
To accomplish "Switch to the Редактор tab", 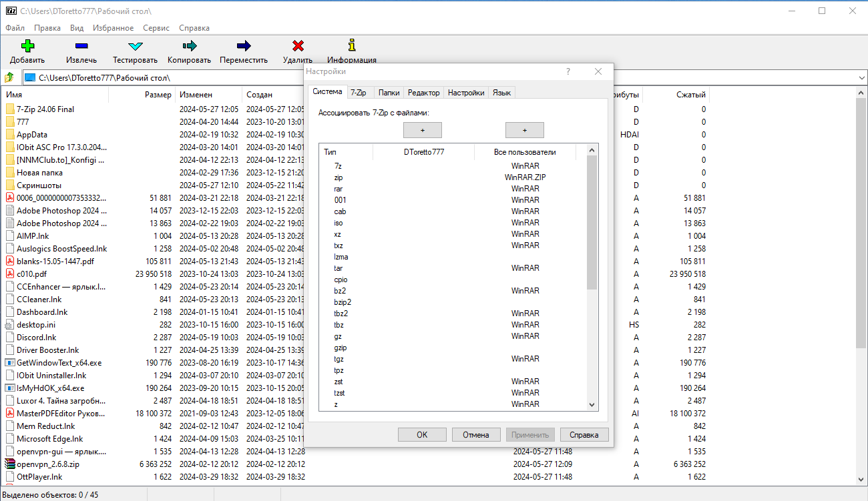I will pyautogui.click(x=423, y=93).
